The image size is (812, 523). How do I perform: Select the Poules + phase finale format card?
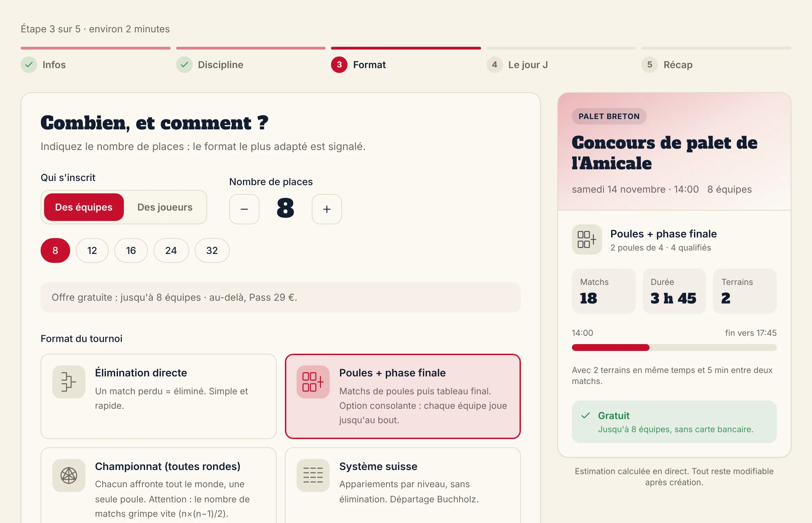click(x=403, y=396)
